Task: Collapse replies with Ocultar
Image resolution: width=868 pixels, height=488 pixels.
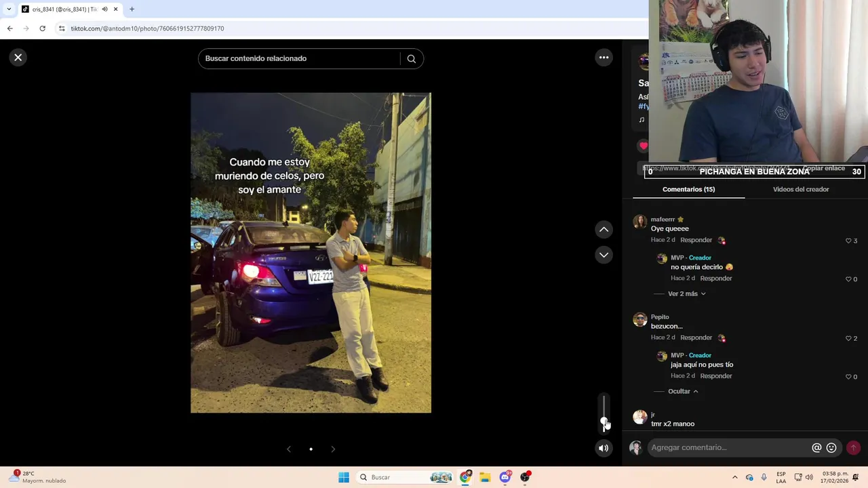Action: [683, 391]
